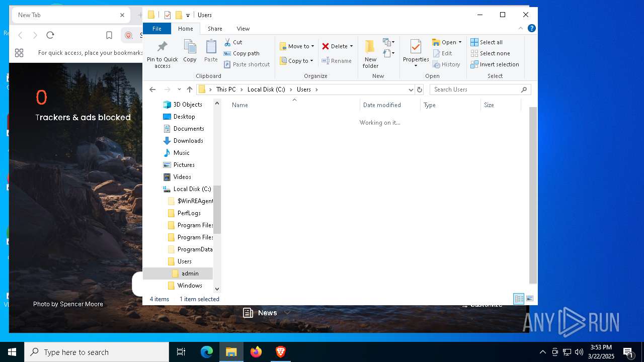Click Local Disk (C:) breadcrumb
The width and height of the screenshot is (644, 362).
click(266, 89)
